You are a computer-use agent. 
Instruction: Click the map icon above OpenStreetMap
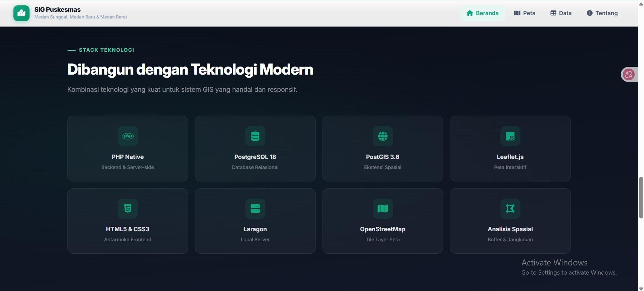(383, 208)
